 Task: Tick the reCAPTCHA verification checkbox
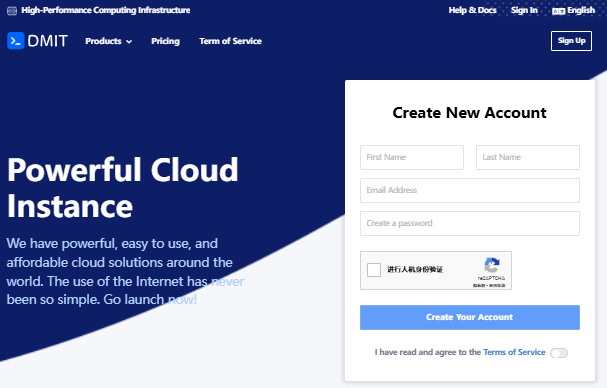[x=374, y=270]
